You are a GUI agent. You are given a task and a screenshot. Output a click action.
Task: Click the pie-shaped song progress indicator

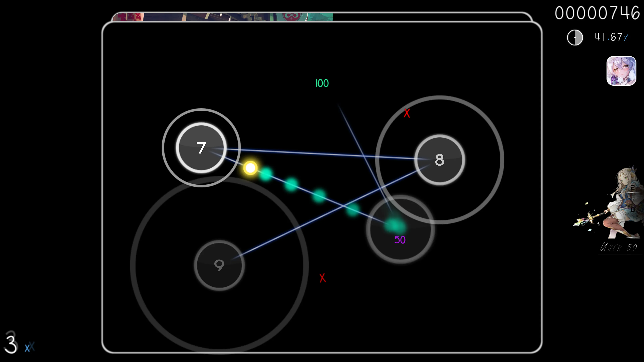coord(575,38)
